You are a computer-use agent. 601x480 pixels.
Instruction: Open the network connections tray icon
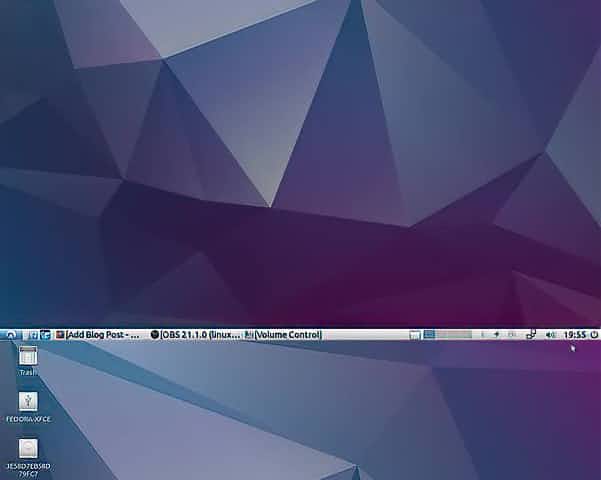(531, 334)
